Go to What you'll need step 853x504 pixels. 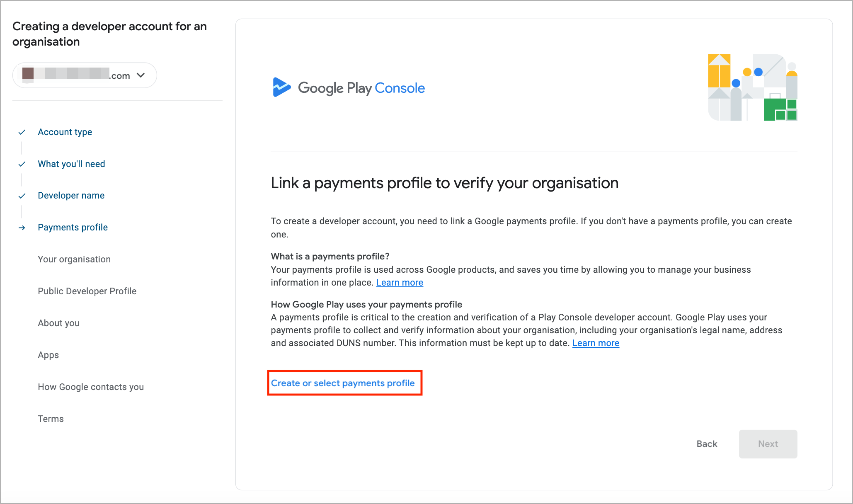(71, 164)
